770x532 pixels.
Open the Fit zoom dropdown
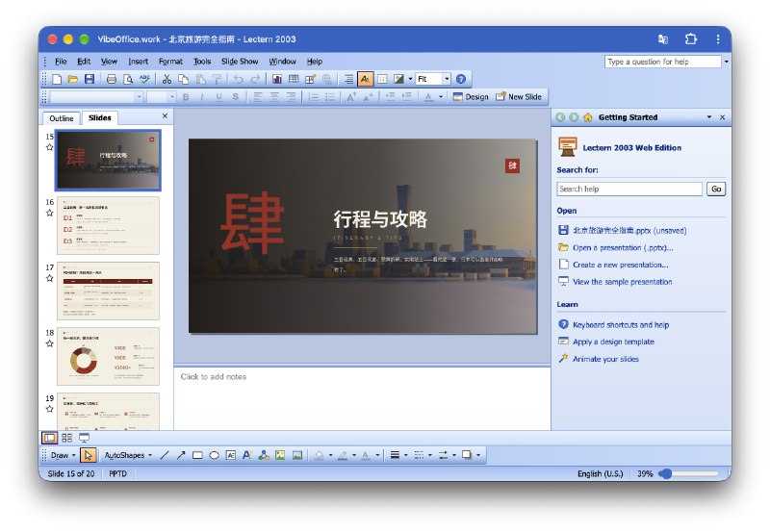pos(447,79)
